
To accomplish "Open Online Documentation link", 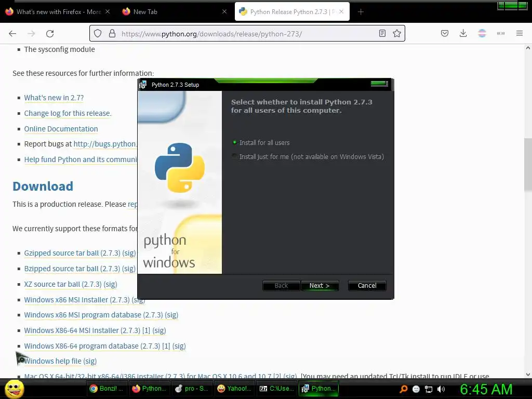I will tap(61, 129).
